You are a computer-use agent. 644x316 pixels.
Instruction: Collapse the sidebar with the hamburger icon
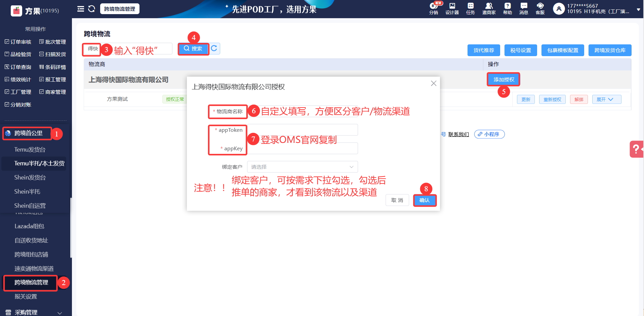coord(81,9)
